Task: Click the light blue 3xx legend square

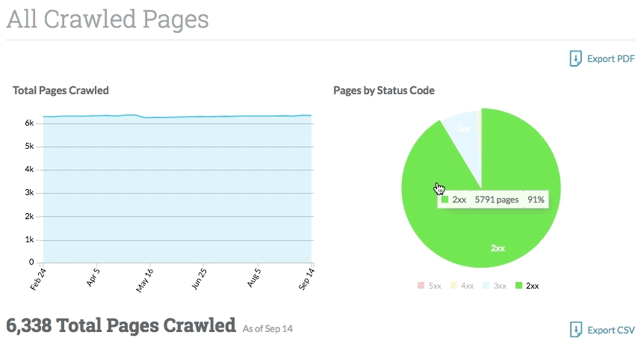Action: point(486,286)
